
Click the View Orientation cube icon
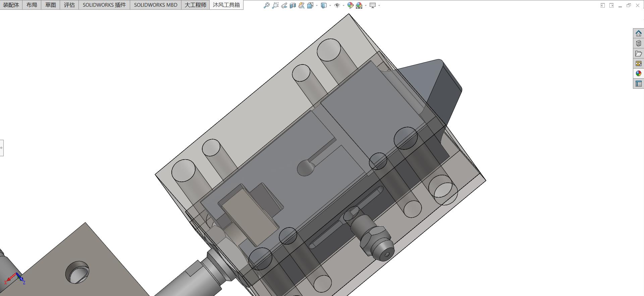tap(310, 5)
